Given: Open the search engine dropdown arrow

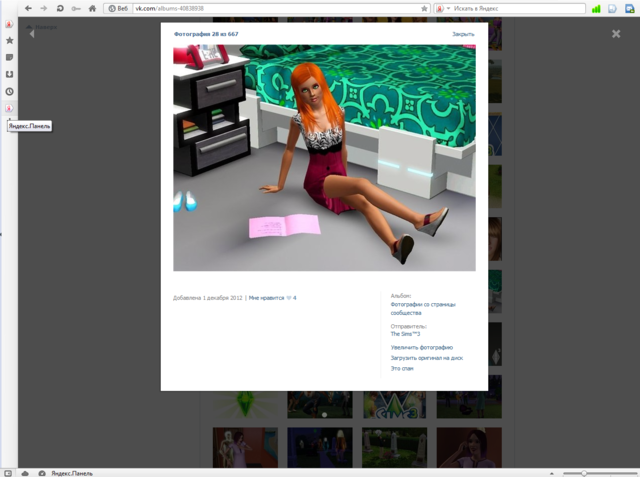Looking at the screenshot, I should (x=448, y=8).
